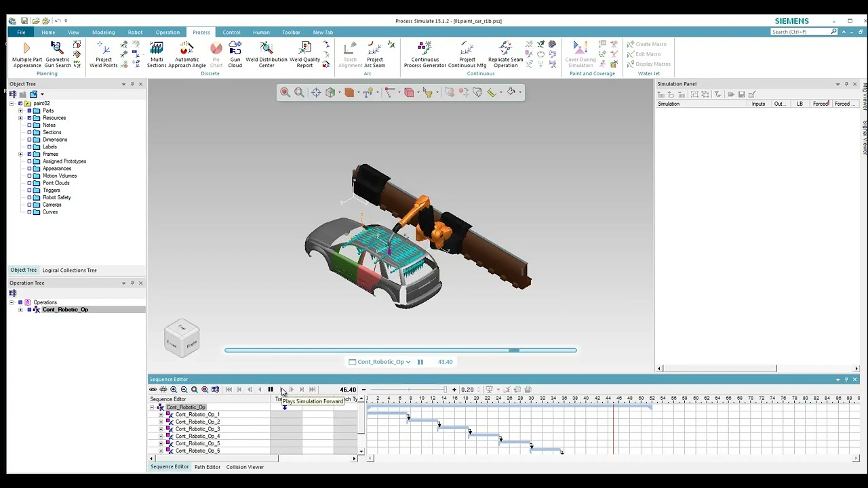Open Continuous Process Generator
Screen dimensions: 868x488
[x=425, y=54]
